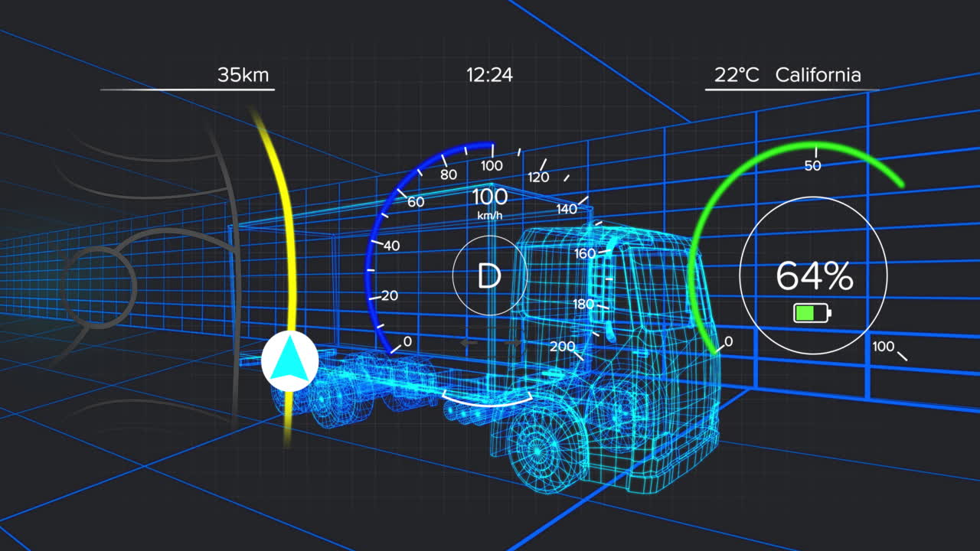980x551 pixels.
Task: Click the navigation arrow icon
Action: coord(289,361)
